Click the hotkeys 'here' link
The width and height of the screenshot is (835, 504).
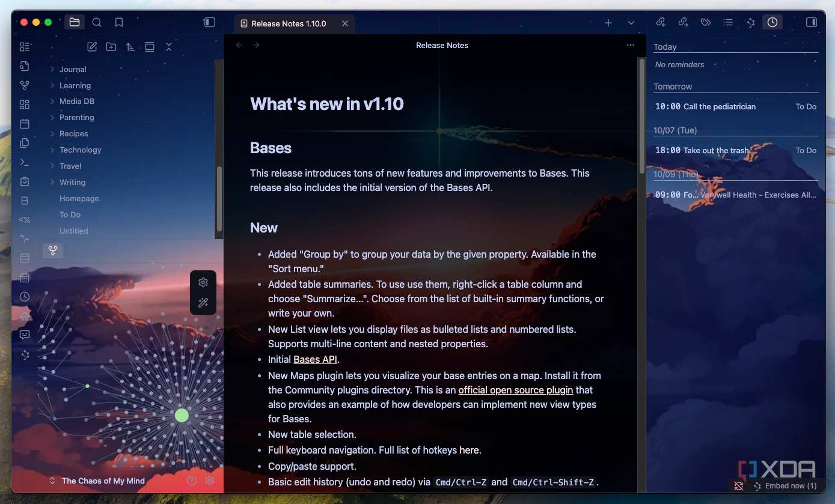(x=469, y=450)
